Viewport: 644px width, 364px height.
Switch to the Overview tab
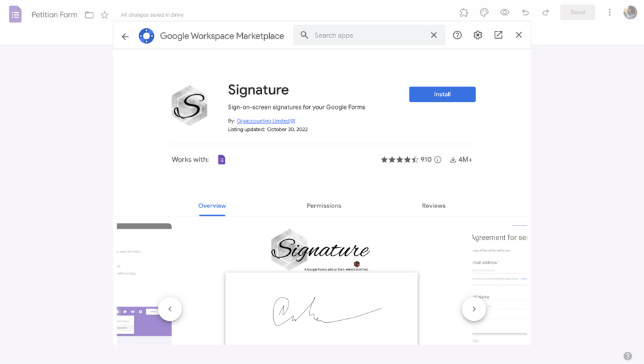point(212,206)
